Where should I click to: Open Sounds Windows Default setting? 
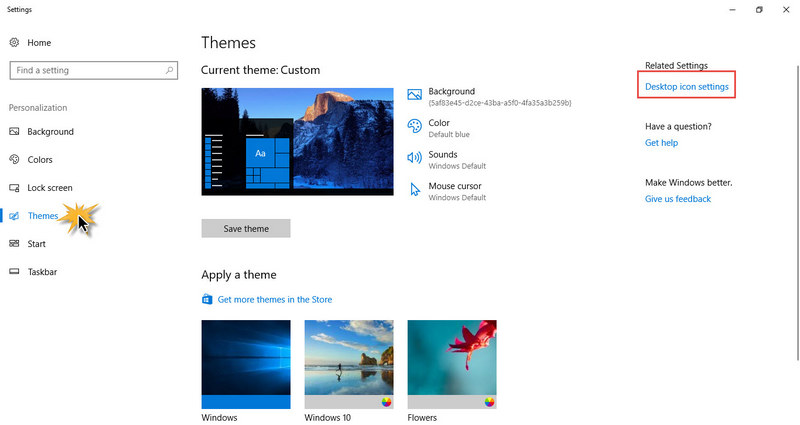pos(457,160)
